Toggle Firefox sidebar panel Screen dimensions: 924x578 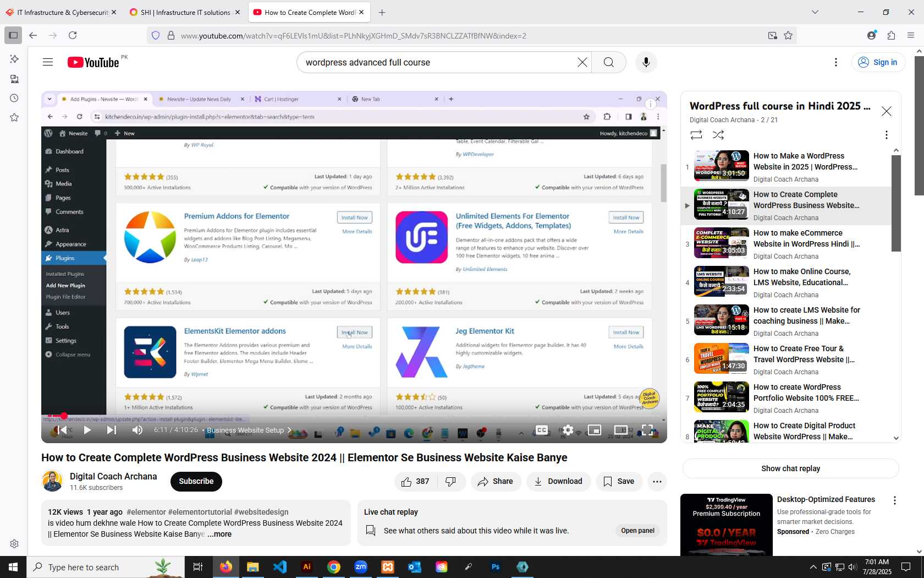coord(13,35)
